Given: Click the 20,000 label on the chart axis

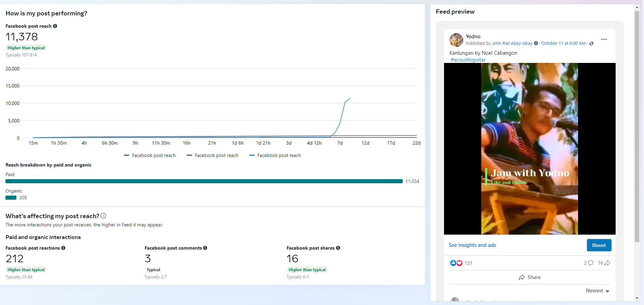Looking at the screenshot, I should coord(13,69).
